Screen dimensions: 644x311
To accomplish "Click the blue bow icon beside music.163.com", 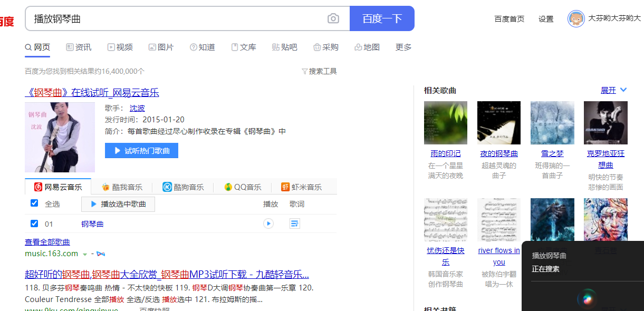I will pos(101,254).
